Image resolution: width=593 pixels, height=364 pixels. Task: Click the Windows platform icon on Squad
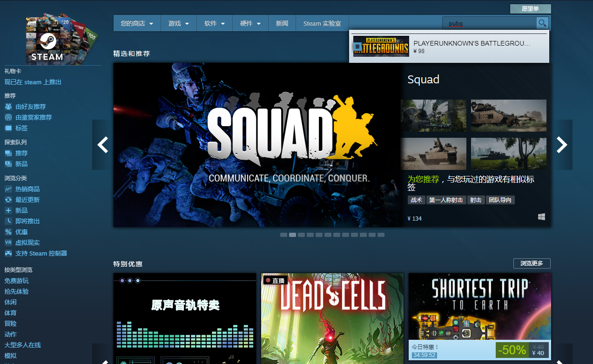pos(541,217)
